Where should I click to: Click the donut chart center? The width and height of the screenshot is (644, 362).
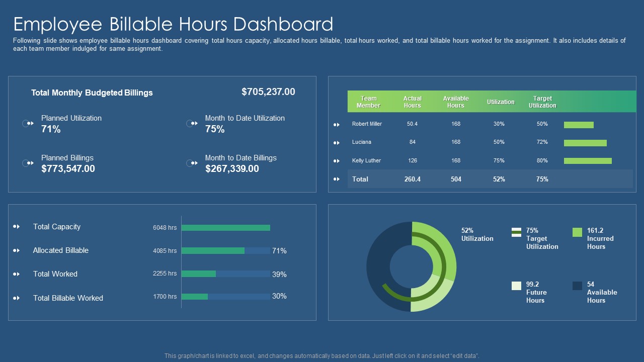[412, 266]
